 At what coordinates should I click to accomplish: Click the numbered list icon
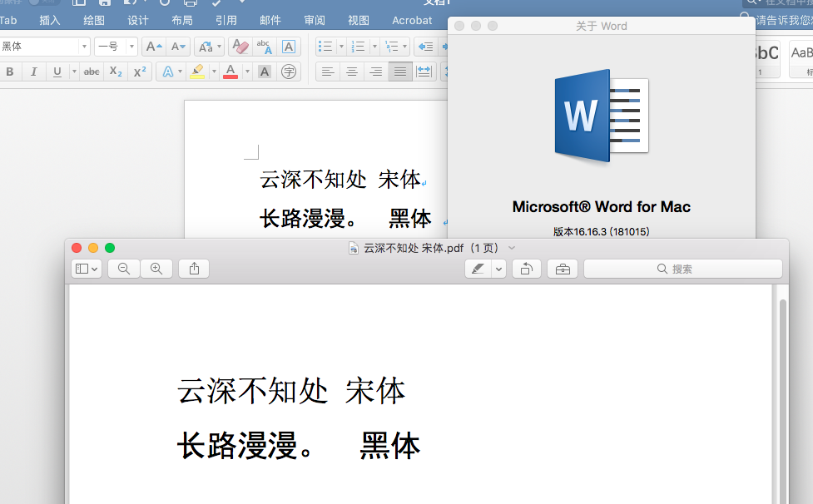coord(359,47)
